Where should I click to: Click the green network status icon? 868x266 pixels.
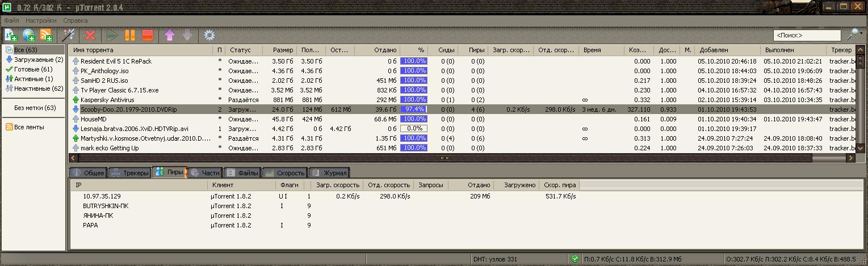point(575,259)
